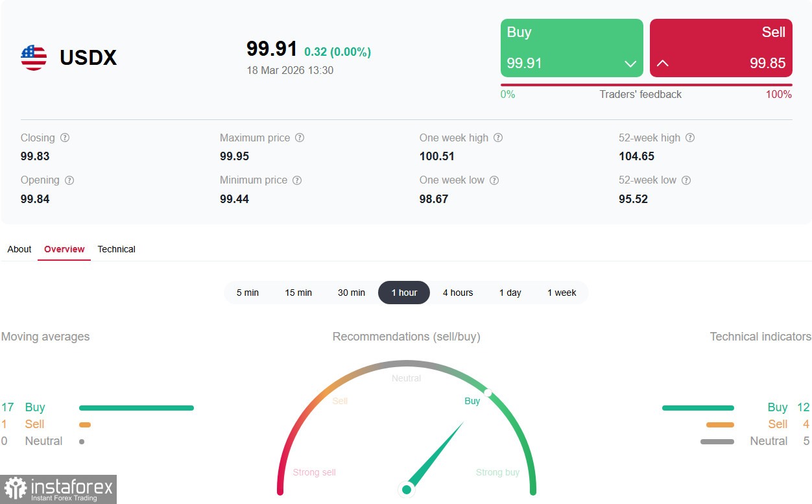812x504 pixels.
Task: Click the green Moving averages Buy bar
Action: pyautogui.click(x=136, y=408)
